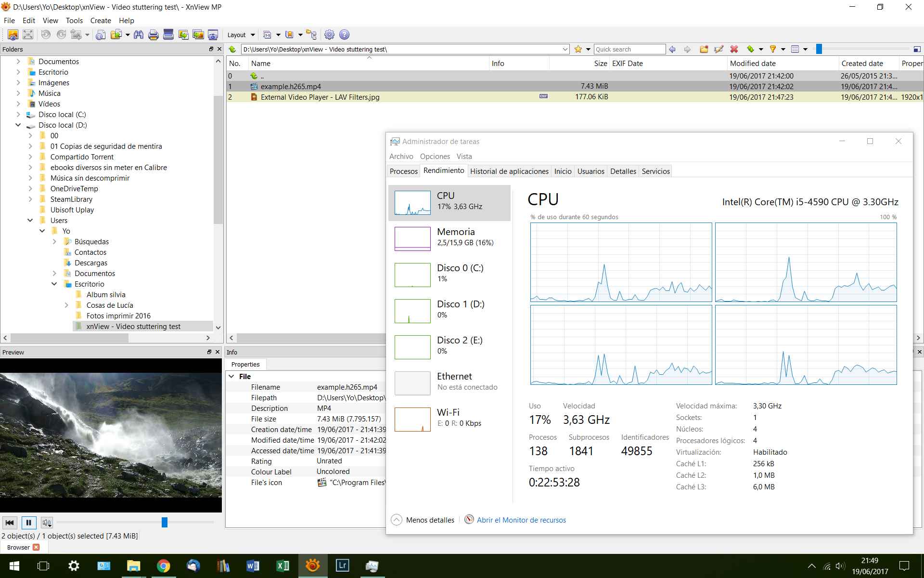Viewport: 924px width, 578px height.
Task: Click Abrir el Monitor de recursos link
Action: [x=521, y=520]
